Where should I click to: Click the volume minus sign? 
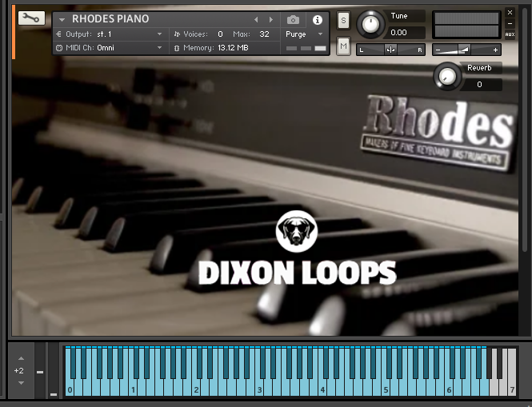(x=438, y=50)
